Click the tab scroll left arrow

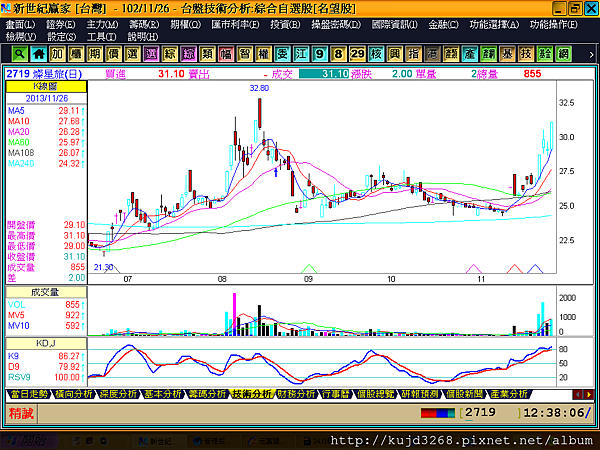coord(577,394)
